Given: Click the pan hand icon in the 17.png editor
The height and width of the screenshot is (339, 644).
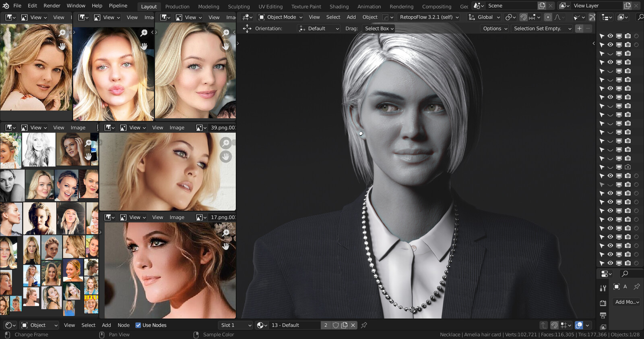Looking at the screenshot, I should pos(226,246).
